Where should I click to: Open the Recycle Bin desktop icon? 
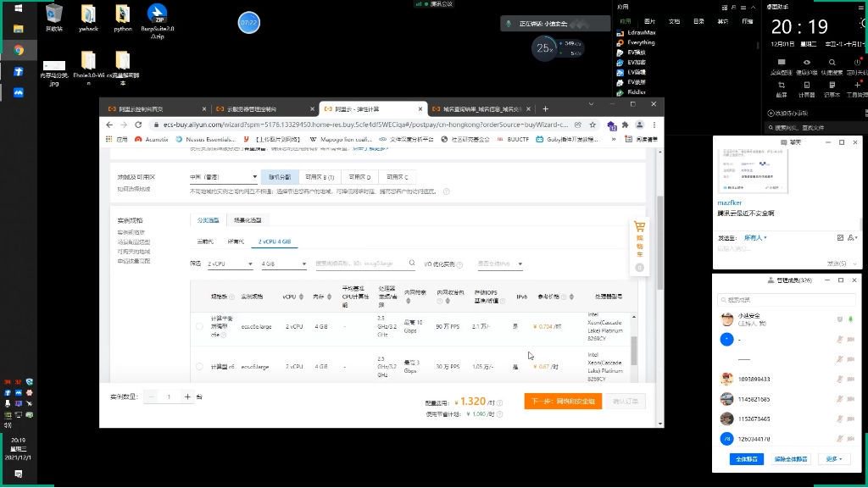tap(53, 17)
